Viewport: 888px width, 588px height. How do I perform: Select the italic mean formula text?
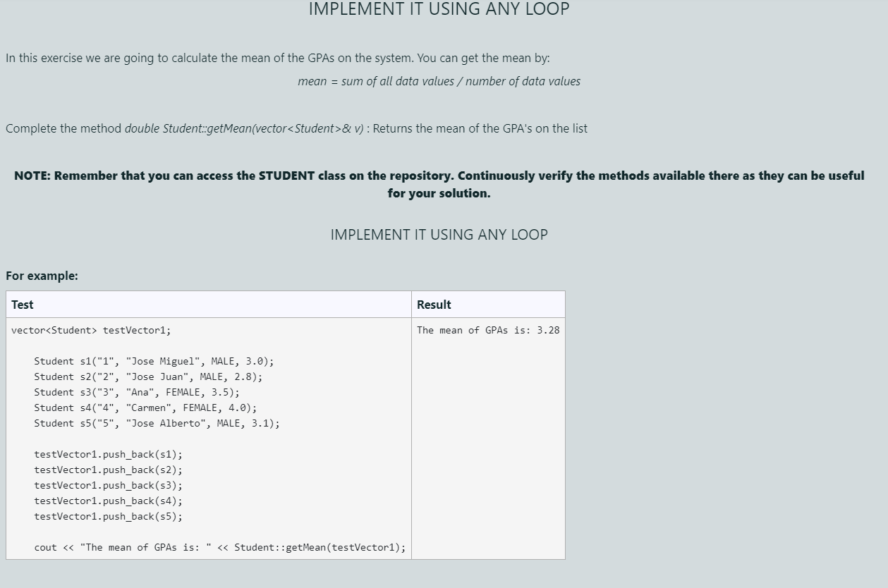[439, 81]
